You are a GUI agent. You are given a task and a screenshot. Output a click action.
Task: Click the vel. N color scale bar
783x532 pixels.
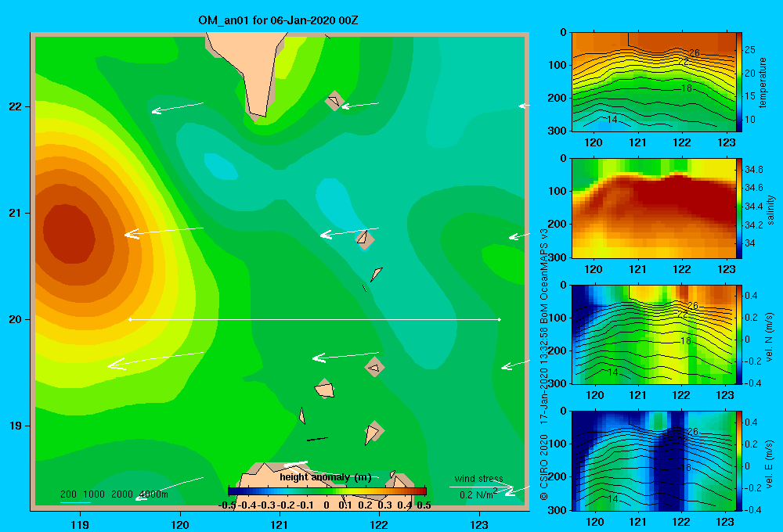pos(739,334)
